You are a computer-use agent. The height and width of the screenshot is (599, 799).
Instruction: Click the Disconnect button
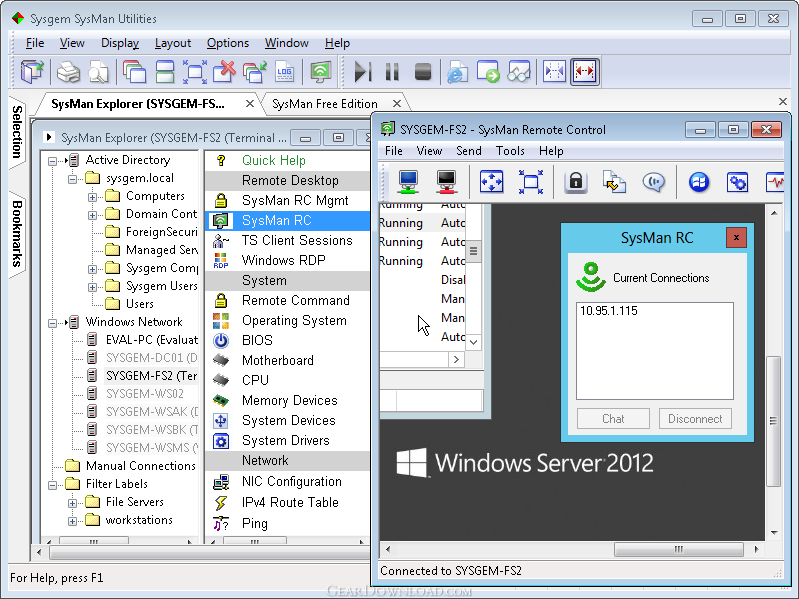pos(695,419)
